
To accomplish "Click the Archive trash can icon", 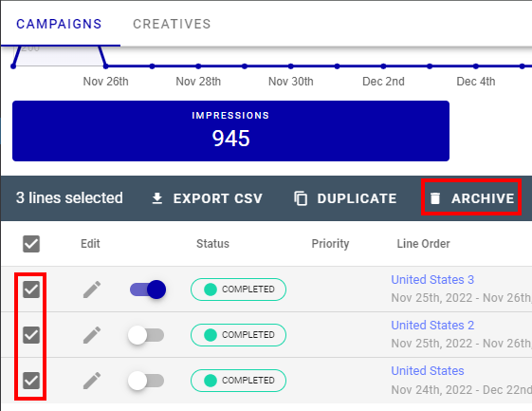I will [435, 198].
